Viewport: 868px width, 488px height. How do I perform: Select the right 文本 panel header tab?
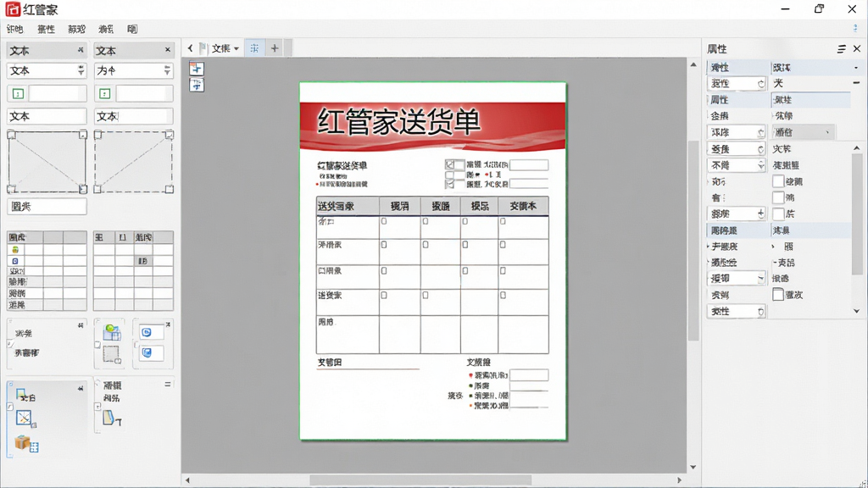(x=133, y=50)
